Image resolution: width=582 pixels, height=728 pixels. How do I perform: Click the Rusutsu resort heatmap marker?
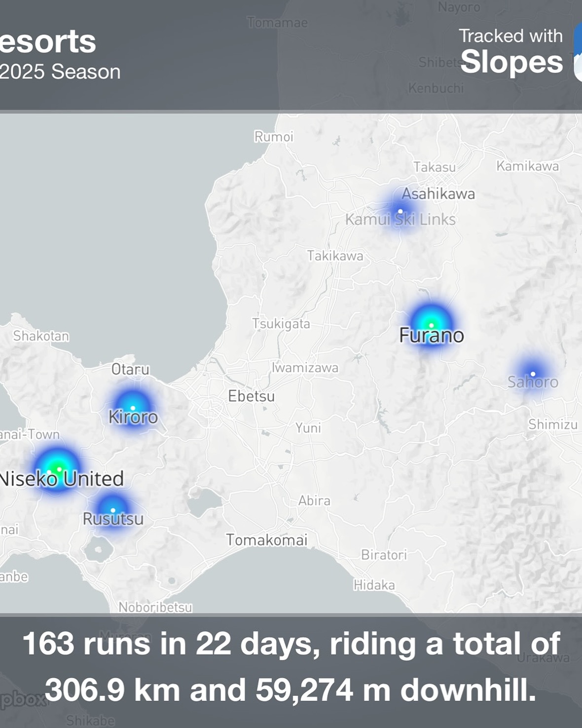click(x=113, y=510)
